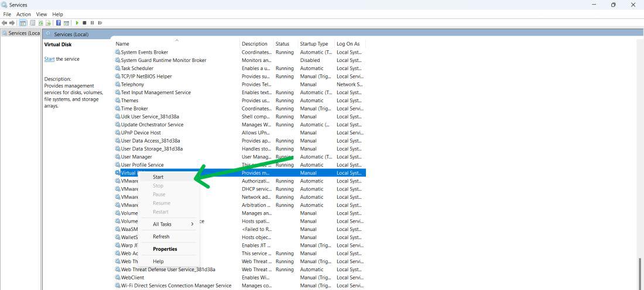Open the View menu

[42, 15]
